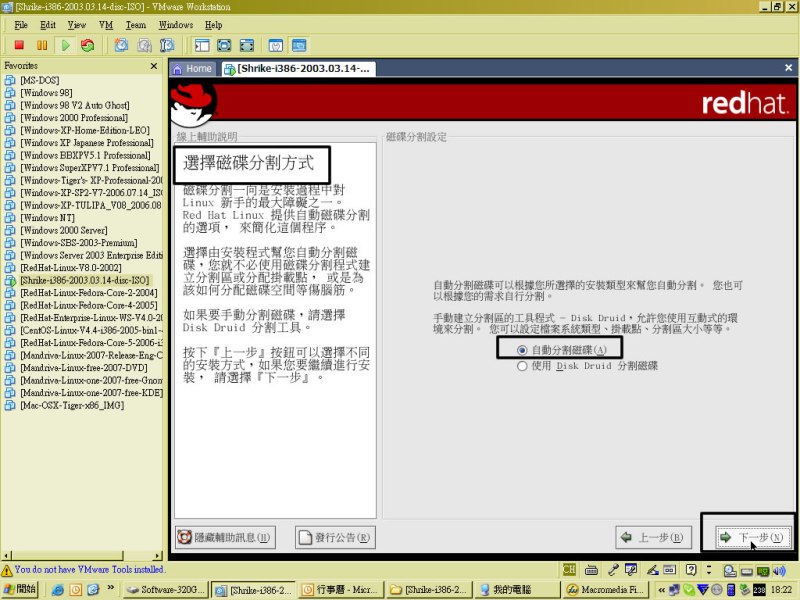
Task: Click the [Windows SuperXPV7.1 Professional] VM icon
Action: (10, 168)
